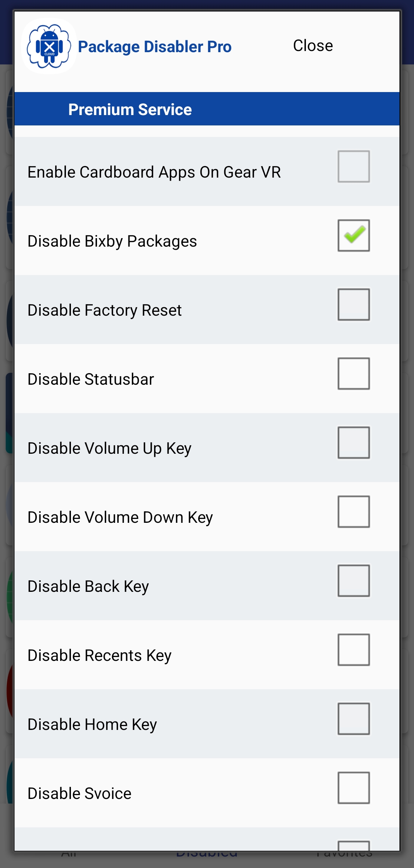This screenshot has width=414, height=868.
Task: Tap the Disable Home Key label text
Action: coord(92,725)
